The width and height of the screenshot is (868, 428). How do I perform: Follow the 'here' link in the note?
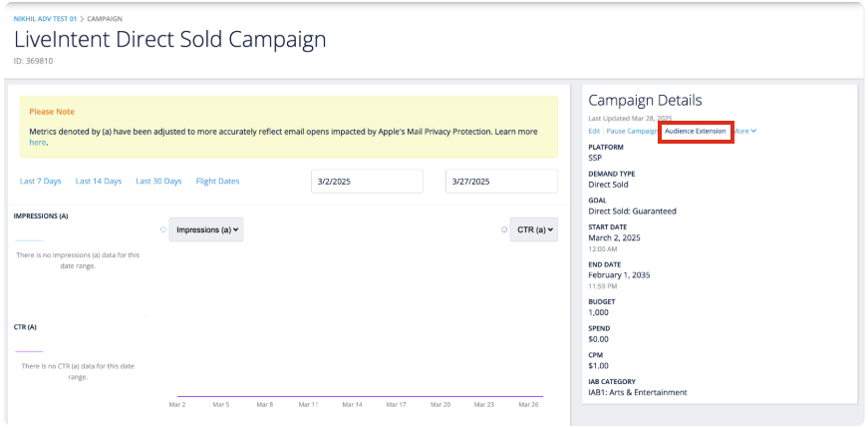37,143
